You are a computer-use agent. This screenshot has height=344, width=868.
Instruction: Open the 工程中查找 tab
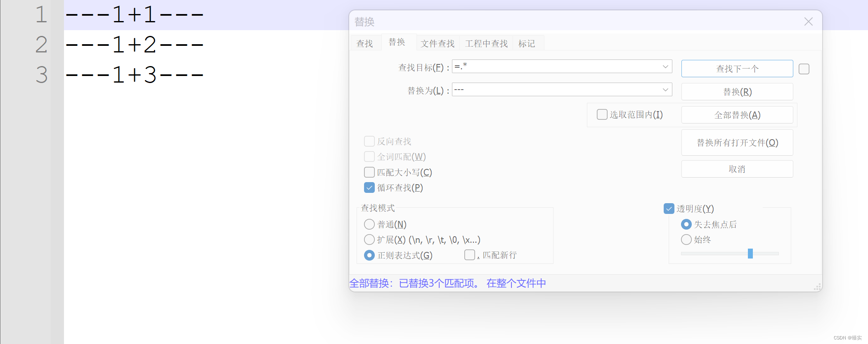(486, 43)
